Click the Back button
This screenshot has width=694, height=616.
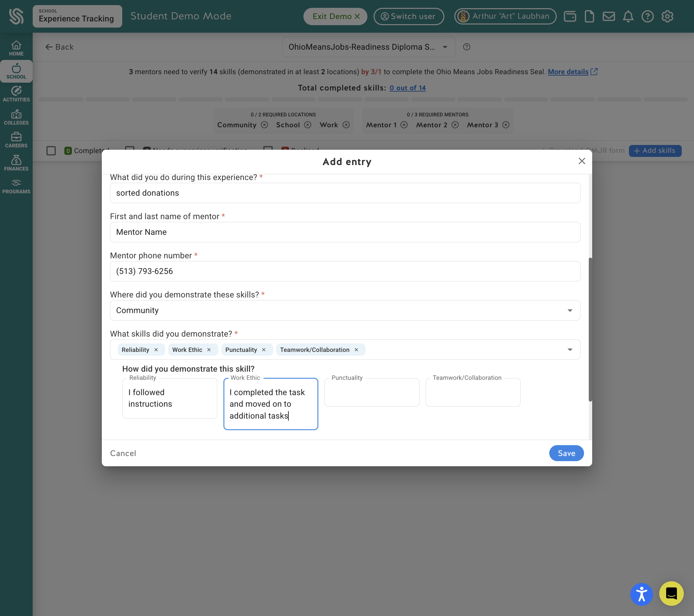[x=59, y=47]
